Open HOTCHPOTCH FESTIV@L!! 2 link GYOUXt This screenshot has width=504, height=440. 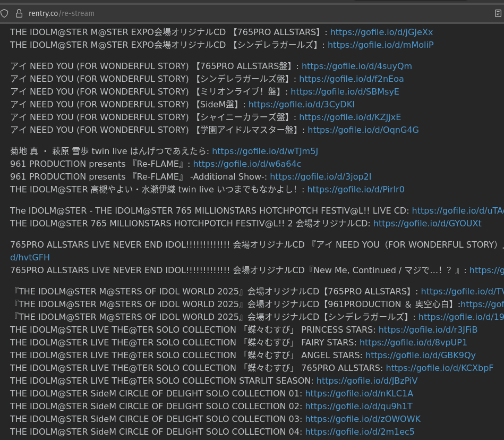coord(428,224)
